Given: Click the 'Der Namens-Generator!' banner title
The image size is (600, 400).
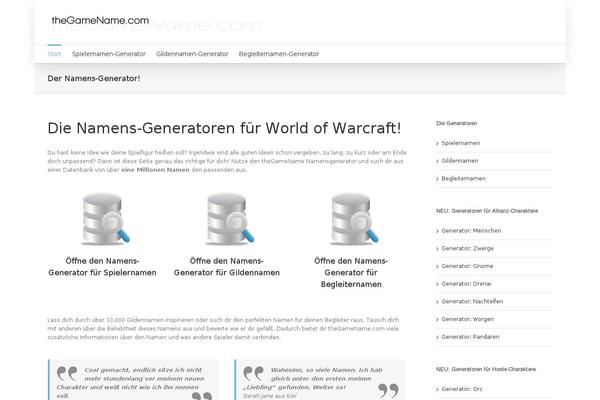Looking at the screenshot, I should tap(94, 78).
